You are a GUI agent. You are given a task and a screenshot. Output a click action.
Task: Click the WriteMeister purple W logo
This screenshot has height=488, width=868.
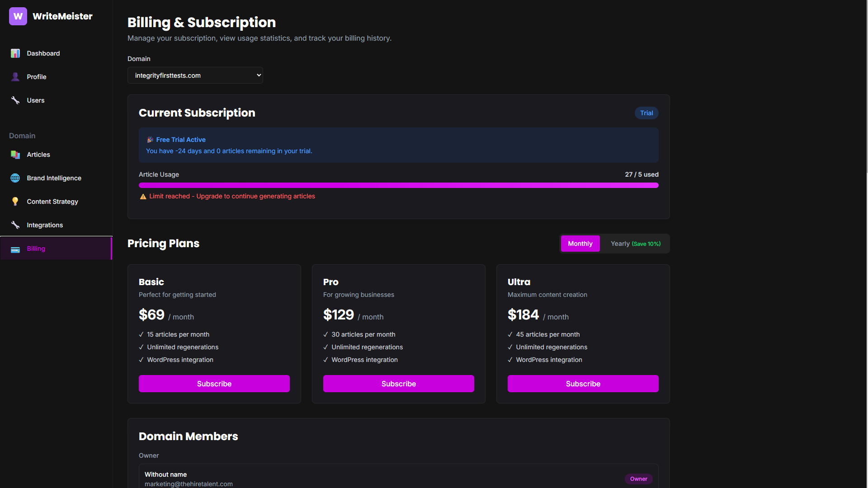pos(18,16)
